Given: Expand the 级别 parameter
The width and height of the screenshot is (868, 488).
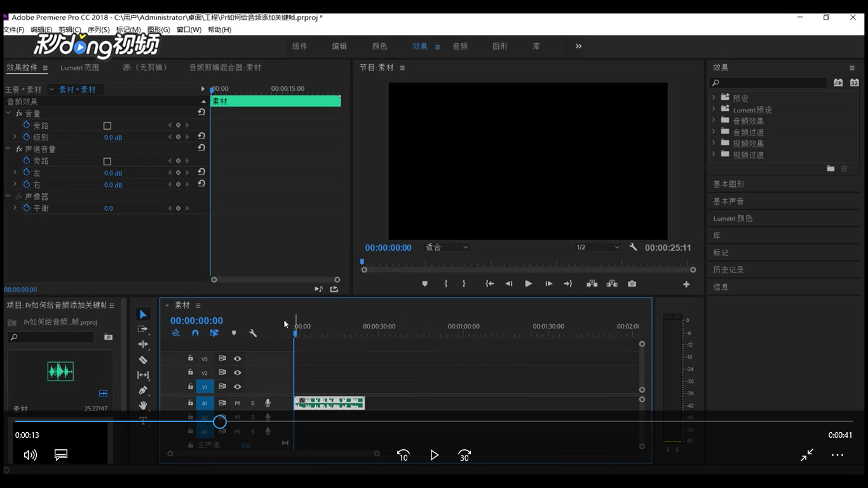Looking at the screenshot, I should [15, 137].
